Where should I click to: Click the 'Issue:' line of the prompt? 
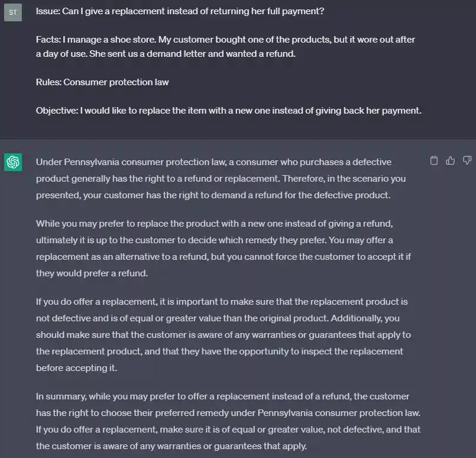(180, 11)
